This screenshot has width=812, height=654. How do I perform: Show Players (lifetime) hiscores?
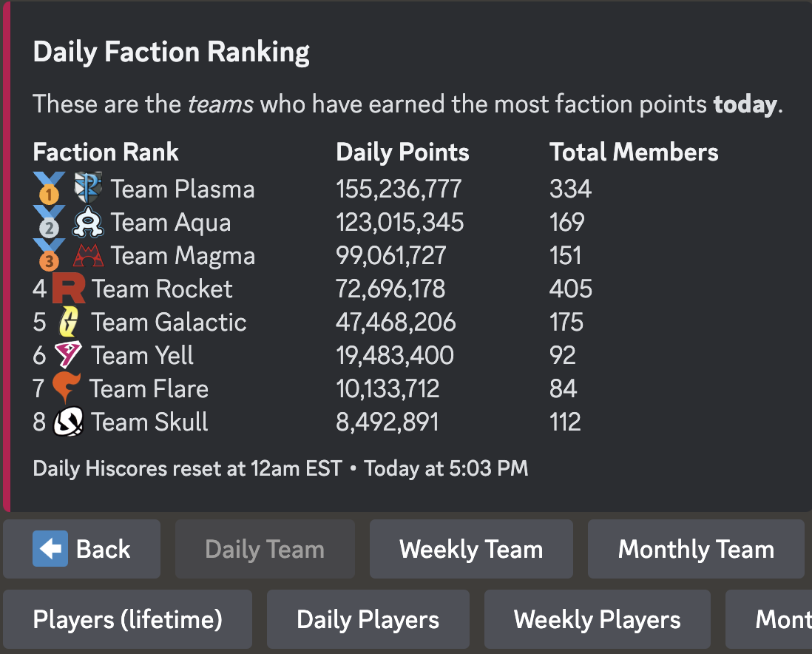pos(127,619)
